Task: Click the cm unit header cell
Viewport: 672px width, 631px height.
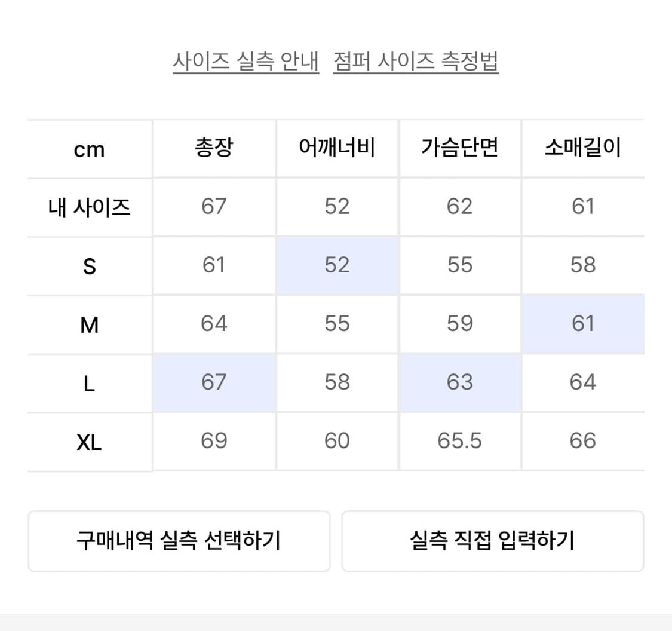Action: pos(88,149)
